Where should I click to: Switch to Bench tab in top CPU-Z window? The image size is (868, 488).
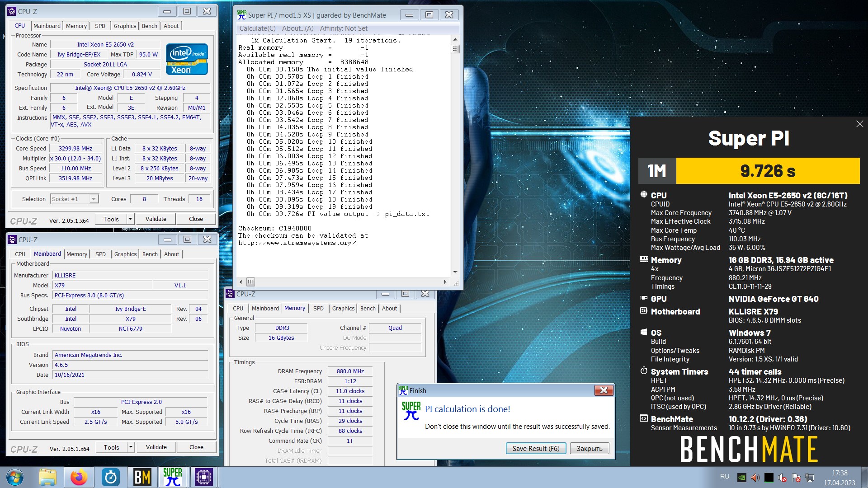point(150,26)
